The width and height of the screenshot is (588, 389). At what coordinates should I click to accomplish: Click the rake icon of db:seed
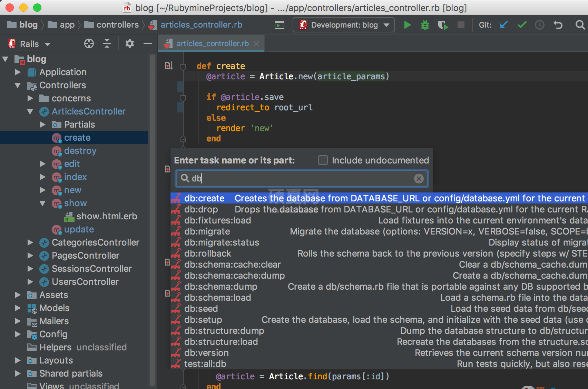point(176,309)
